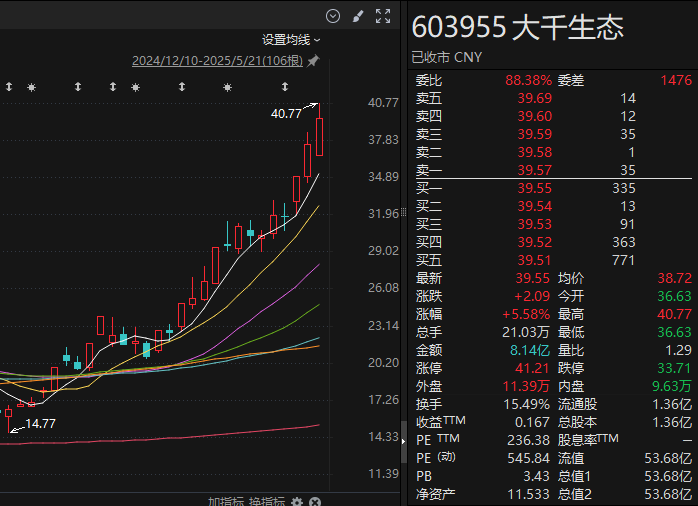Click the 今开 36.63 open price
Screen dimensions: 698x506
point(675,296)
